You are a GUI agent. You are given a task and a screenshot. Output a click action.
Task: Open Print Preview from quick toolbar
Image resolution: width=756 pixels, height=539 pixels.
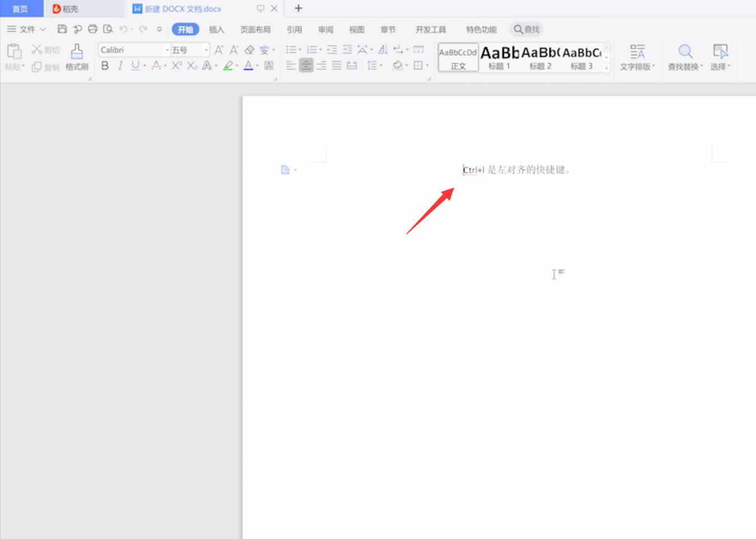[108, 29]
